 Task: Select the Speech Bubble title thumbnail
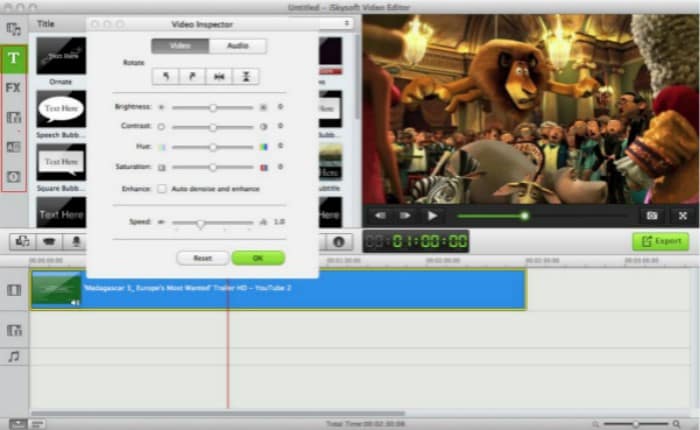click(x=61, y=109)
